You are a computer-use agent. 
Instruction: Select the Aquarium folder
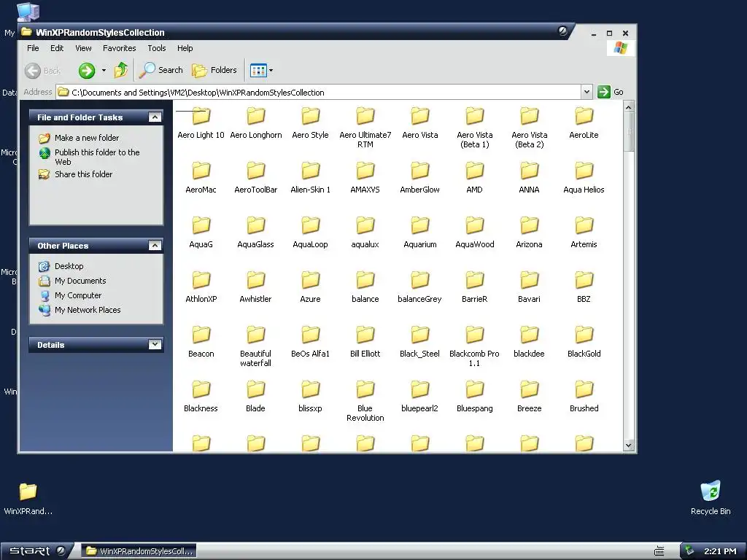(x=419, y=233)
